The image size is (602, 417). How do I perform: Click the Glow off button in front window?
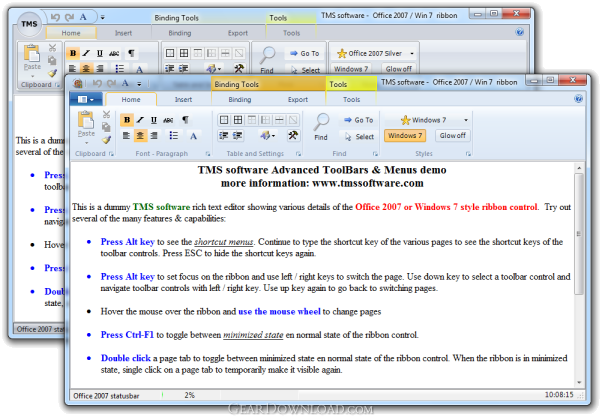click(453, 136)
